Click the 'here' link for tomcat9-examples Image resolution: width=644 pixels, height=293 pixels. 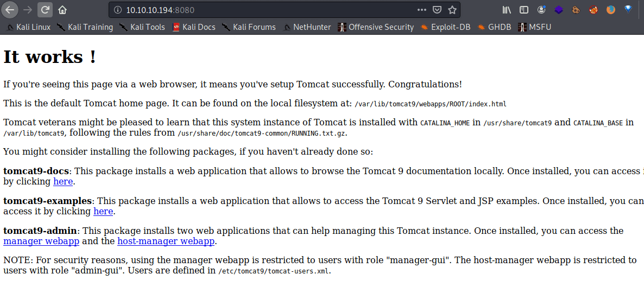(103, 211)
